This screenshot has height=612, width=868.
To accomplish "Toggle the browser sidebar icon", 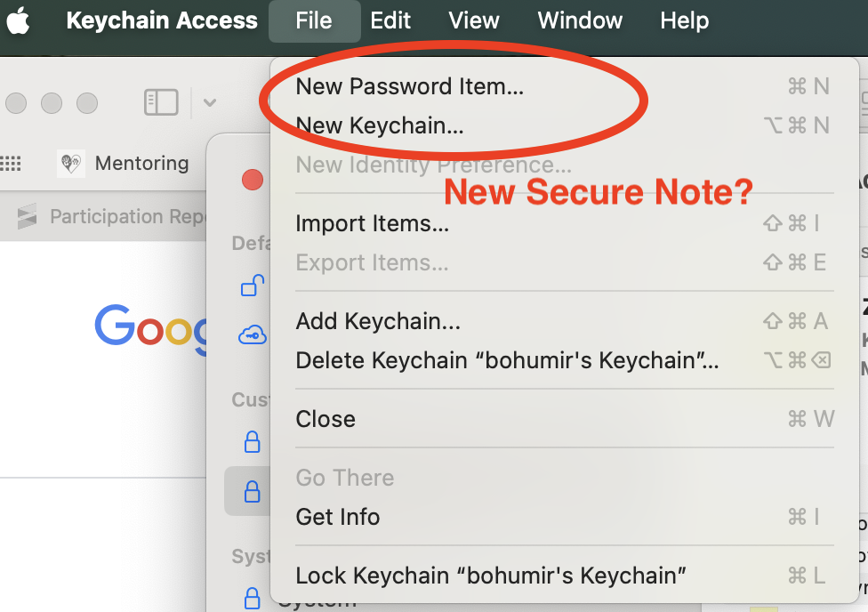I will (x=161, y=102).
